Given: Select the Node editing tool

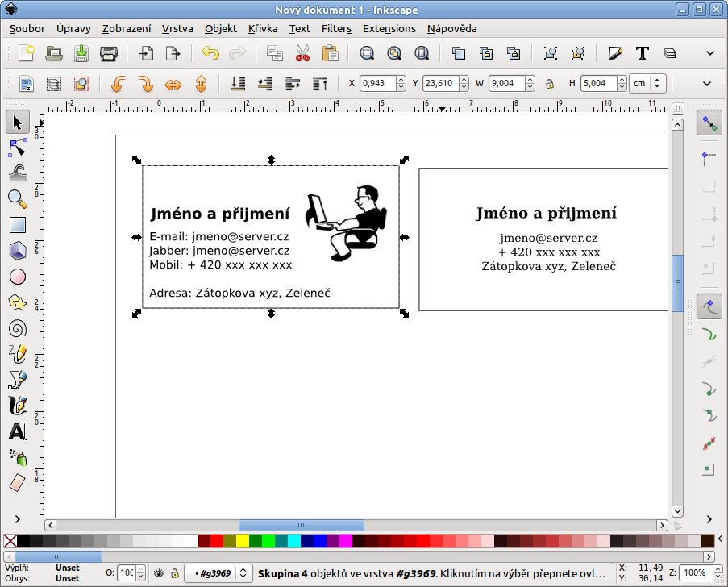Looking at the screenshot, I should pyautogui.click(x=17, y=148).
